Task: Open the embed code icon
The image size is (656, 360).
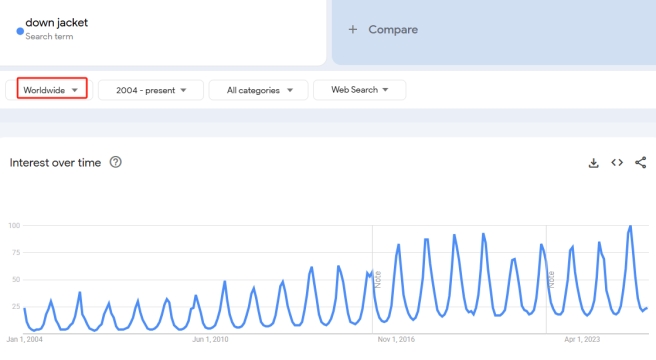Action: pos(617,162)
